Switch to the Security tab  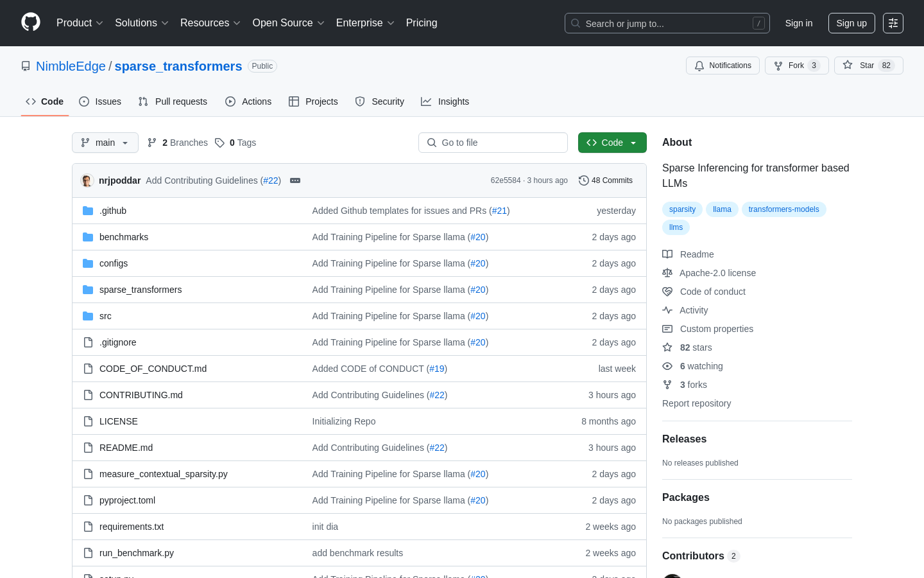pos(380,101)
